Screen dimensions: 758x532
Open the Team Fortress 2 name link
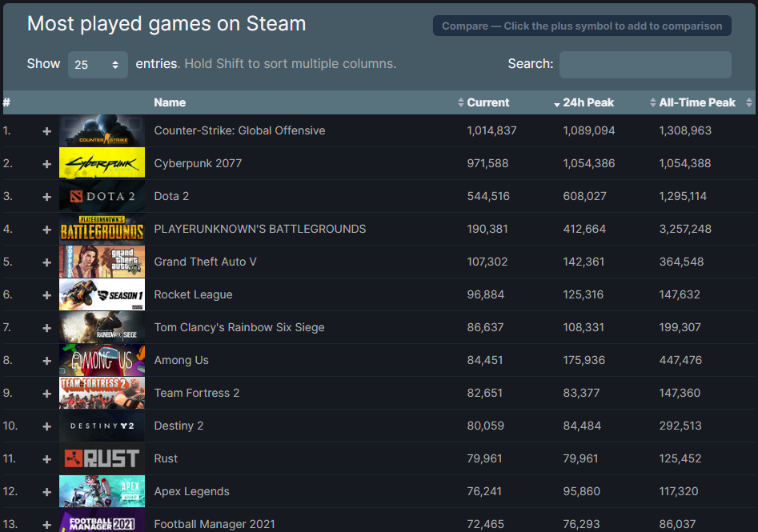pos(197,394)
